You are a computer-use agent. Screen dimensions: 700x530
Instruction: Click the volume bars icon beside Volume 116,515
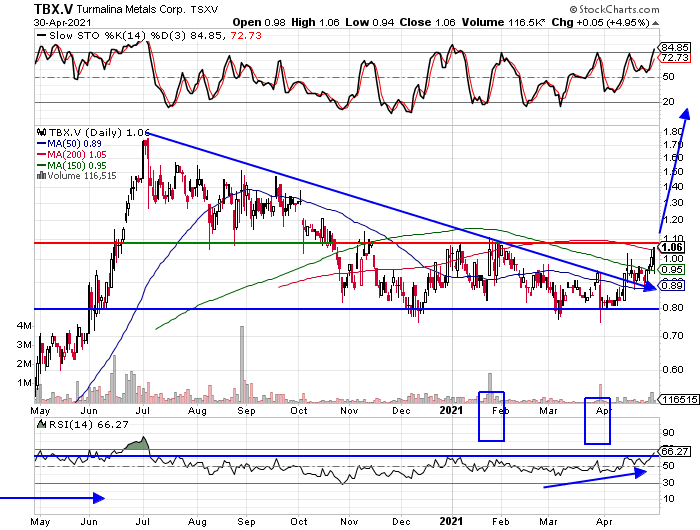[x=42, y=175]
